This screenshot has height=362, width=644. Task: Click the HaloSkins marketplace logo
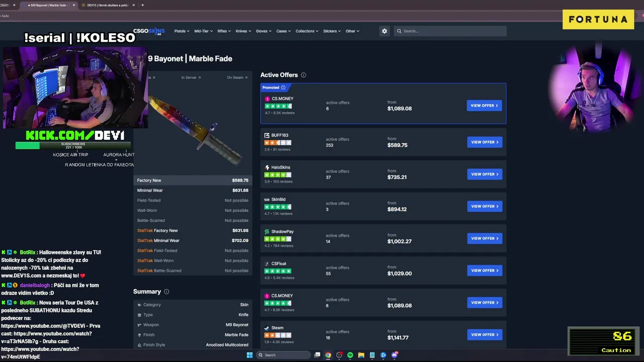coord(267,167)
